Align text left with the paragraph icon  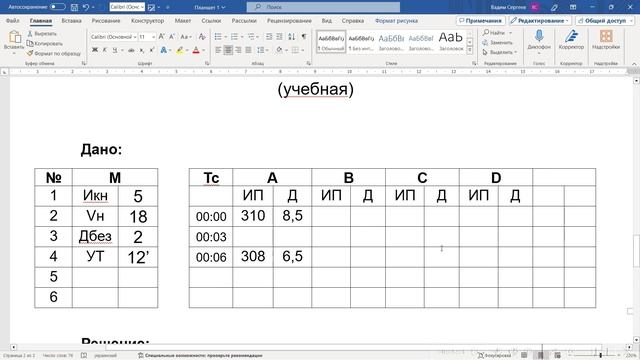pos(218,50)
